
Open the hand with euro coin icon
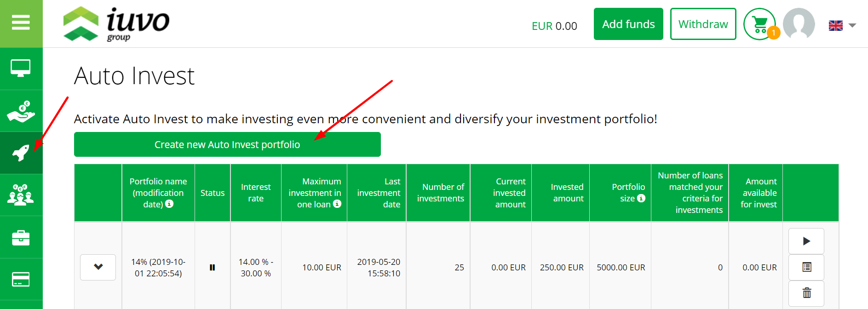[x=21, y=111]
